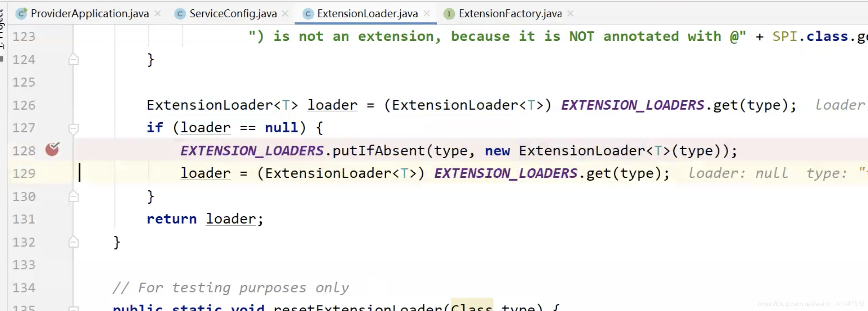Click the ExtensionLoader class file icon

click(x=308, y=14)
